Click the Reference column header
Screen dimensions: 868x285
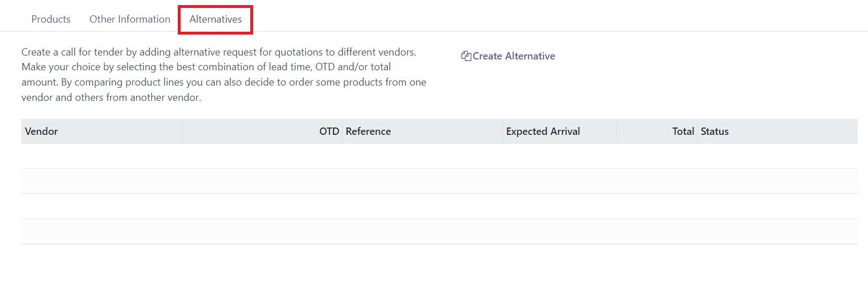coord(422,131)
